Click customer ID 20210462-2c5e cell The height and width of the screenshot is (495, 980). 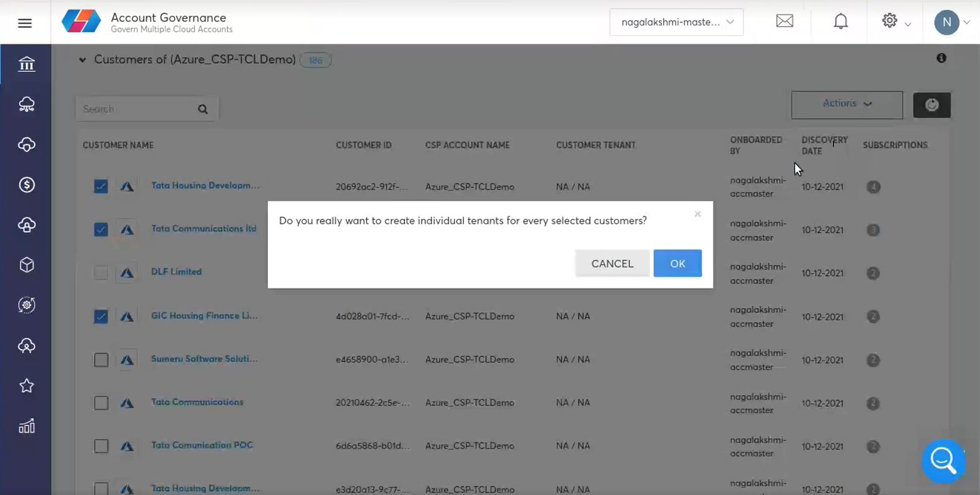tap(372, 403)
